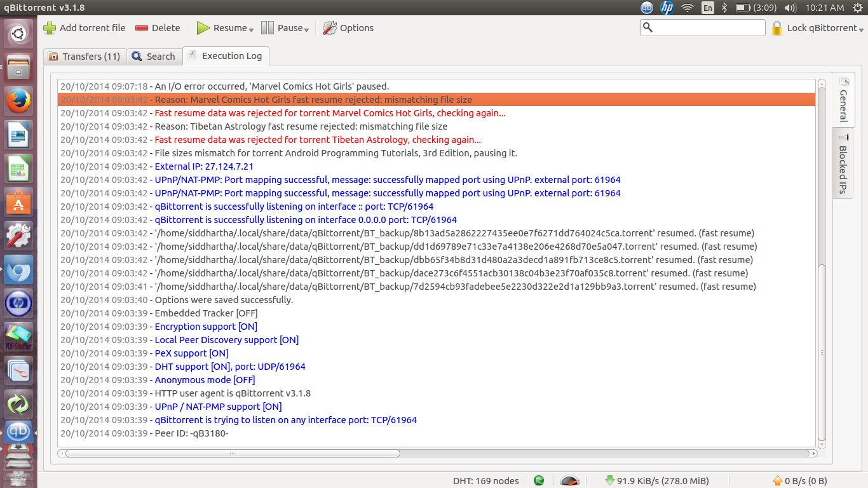The height and width of the screenshot is (488, 868).
Task: Select red Tibetan Astrology checking again entry
Action: coord(437,140)
